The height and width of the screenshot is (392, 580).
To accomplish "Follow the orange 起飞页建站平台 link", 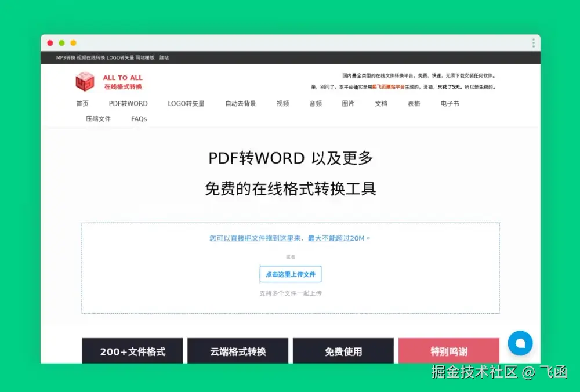I will tap(388, 87).
